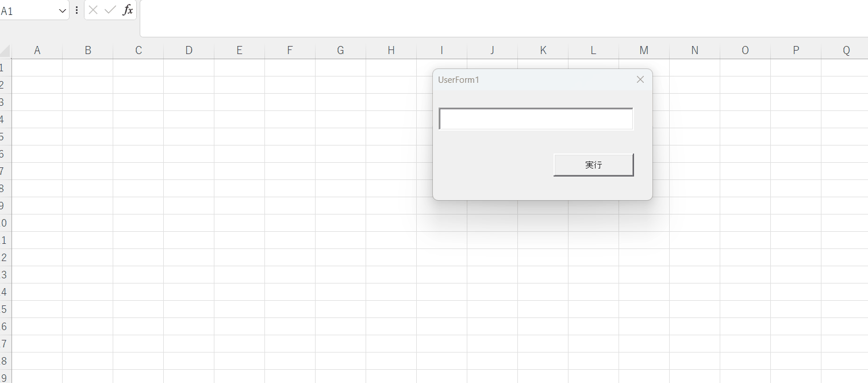This screenshot has width=868, height=383.
Task: Click the Cancel X formula bar icon
Action: pos(93,10)
